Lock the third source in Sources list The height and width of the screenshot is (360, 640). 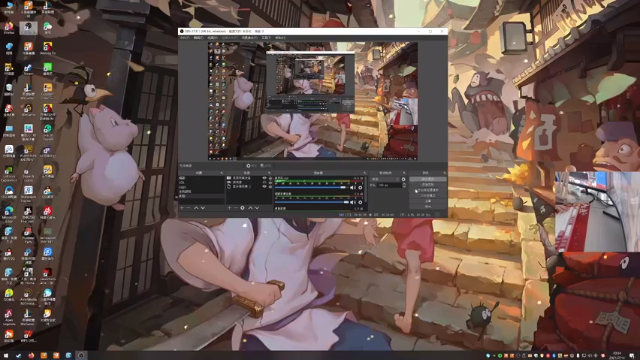270,187
